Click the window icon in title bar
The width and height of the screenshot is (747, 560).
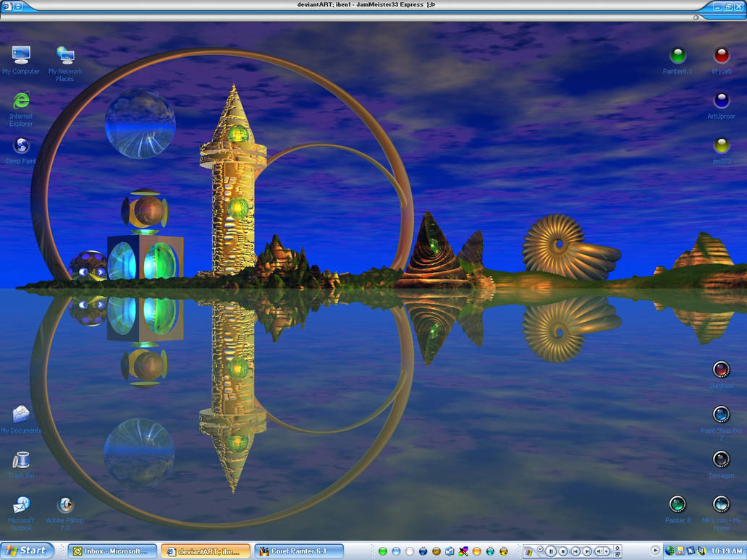(7, 7)
